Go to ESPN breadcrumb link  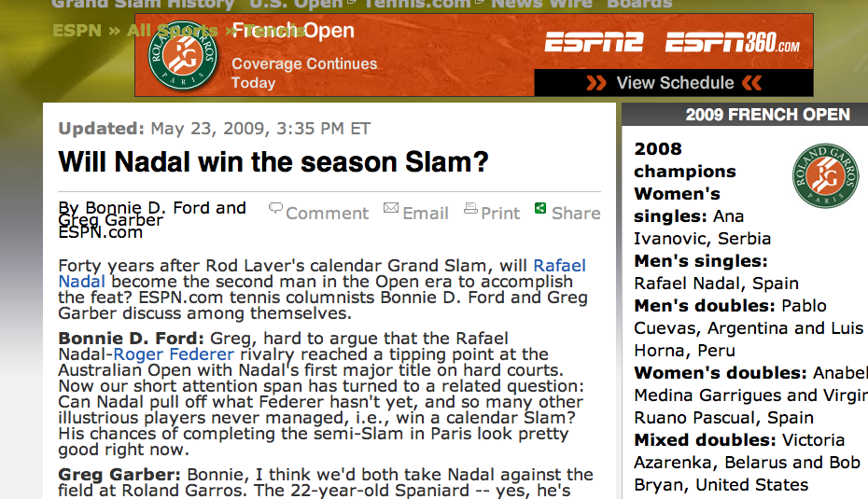(x=77, y=31)
